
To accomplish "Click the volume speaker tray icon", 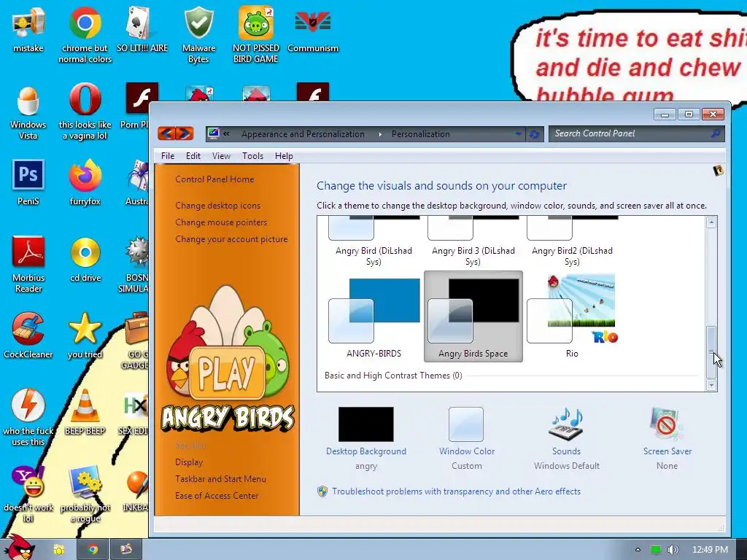I will pos(673,550).
